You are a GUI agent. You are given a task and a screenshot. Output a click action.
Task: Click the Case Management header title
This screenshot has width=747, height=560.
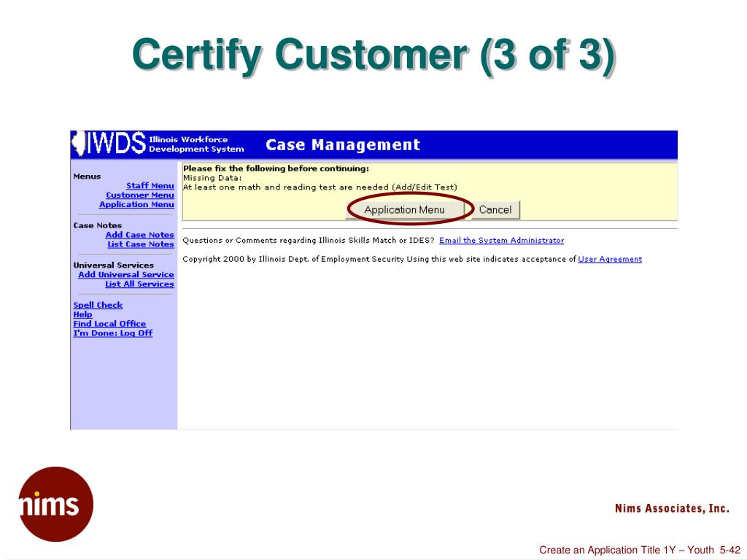coord(343,145)
